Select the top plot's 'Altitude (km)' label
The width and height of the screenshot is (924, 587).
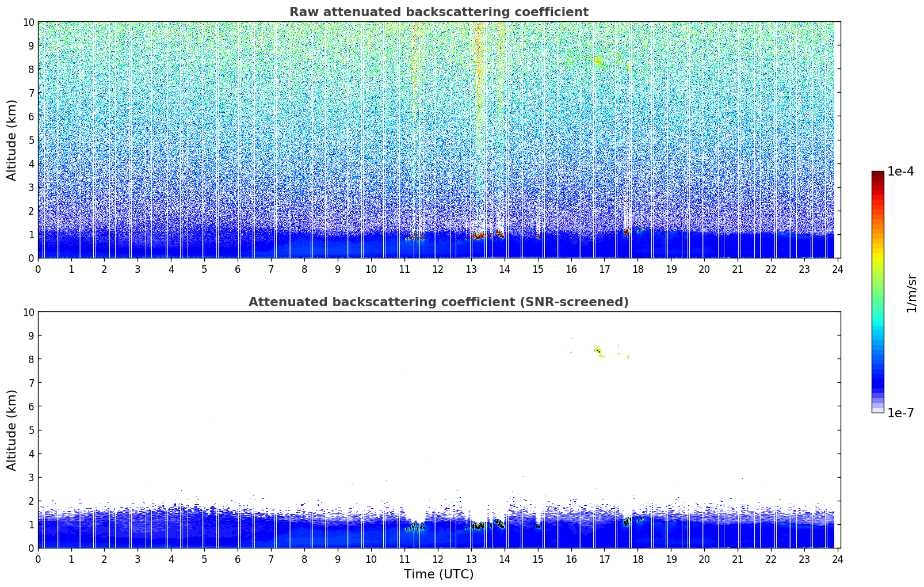[12, 140]
